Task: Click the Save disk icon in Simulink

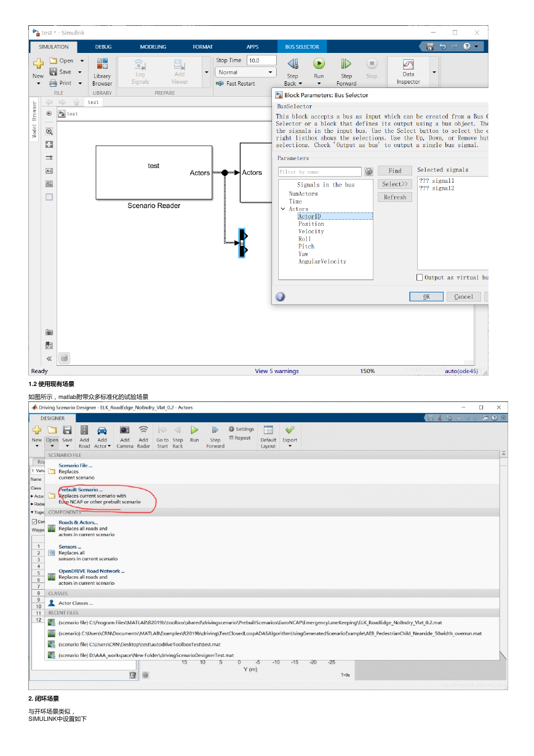Action: (x=53, y=71)
